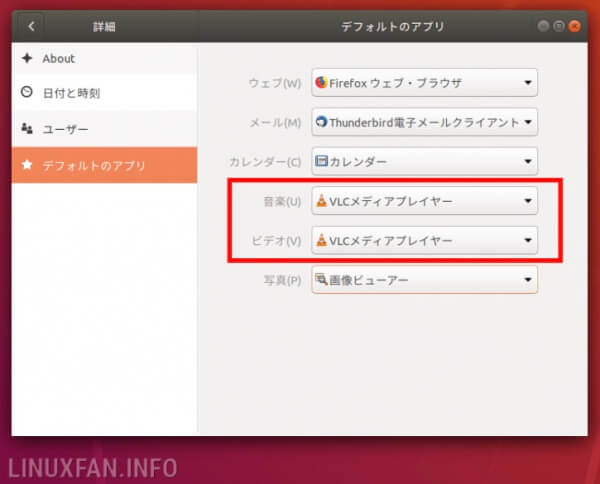Click the VLC cone icon in 音楽 row
This screenshot has width=600, height=484.
[321, 200]
